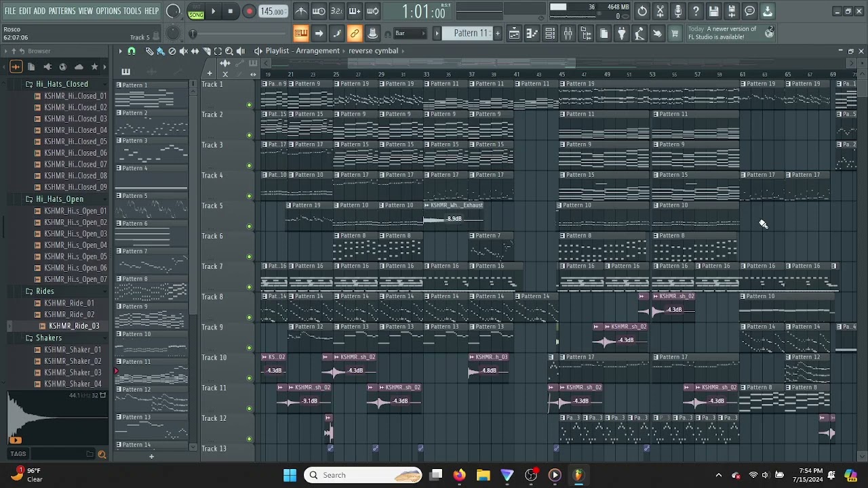Select the Slice tool in Playlist
Image resolution: width=868 pixels, height=488 pixels.
tap(207, 51)
